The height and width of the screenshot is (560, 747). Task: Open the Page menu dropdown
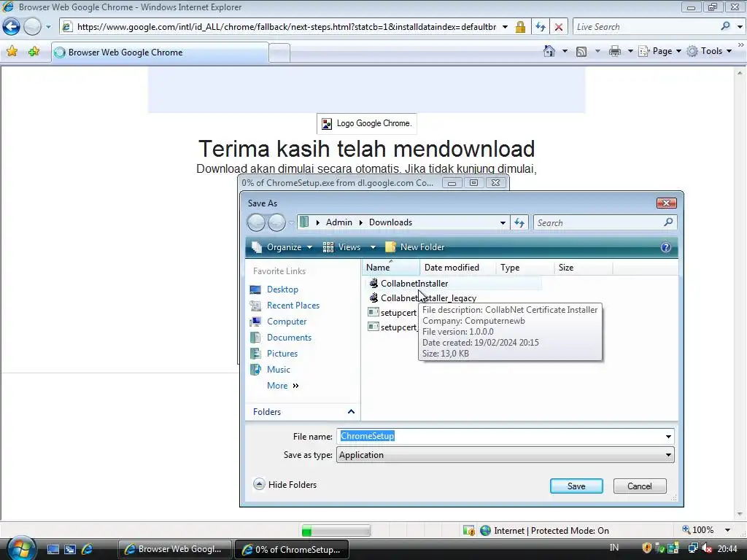(659, 51)
